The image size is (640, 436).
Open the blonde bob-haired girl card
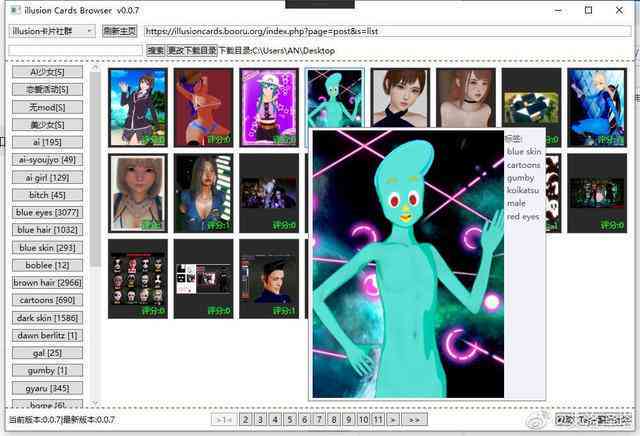tap(138, 193)
